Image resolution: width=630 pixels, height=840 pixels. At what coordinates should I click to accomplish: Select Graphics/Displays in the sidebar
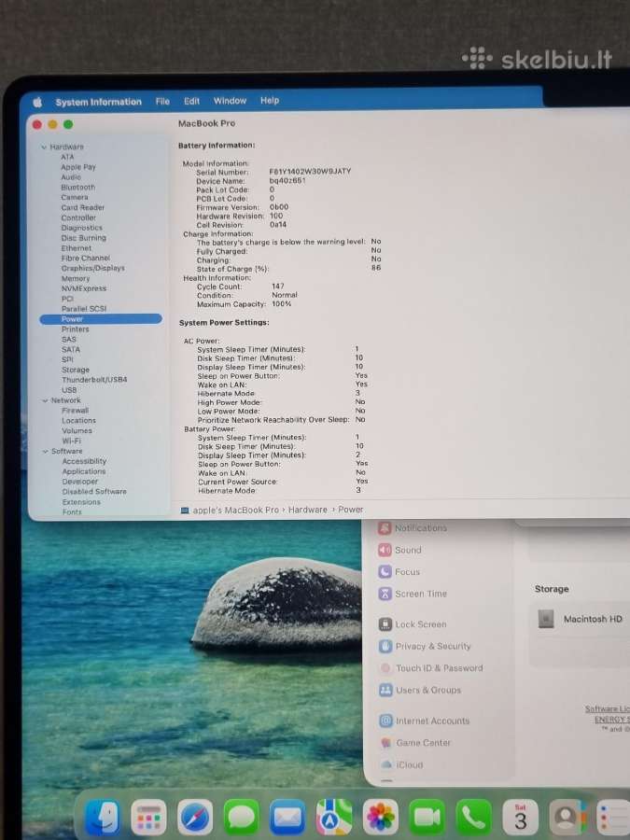92,268
